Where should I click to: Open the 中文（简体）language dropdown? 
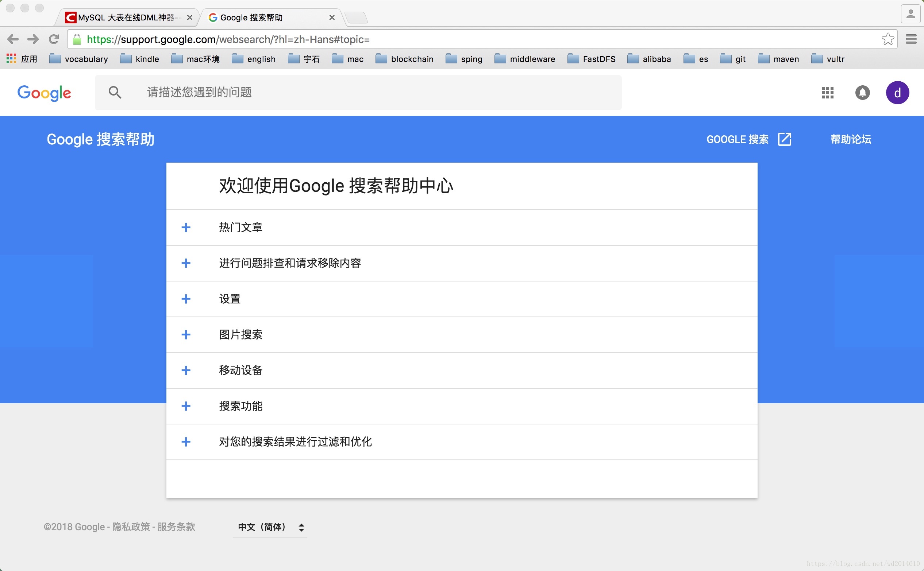pos(270,527)
